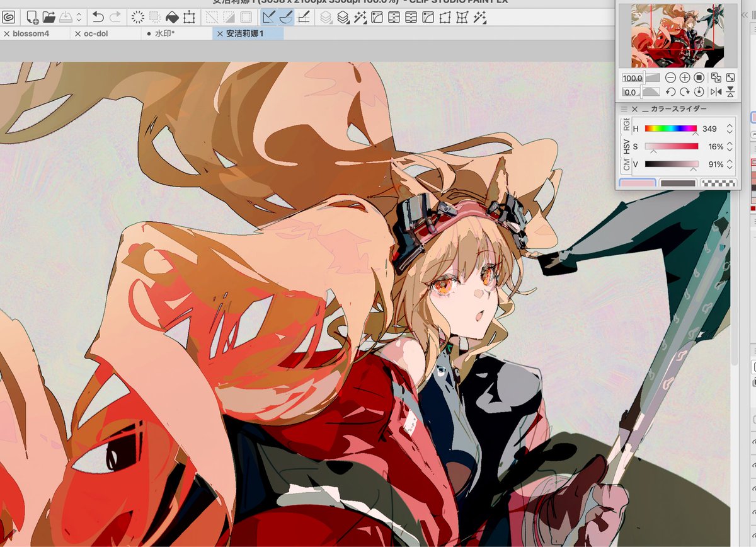Reset canvas rotation in Navigator
756x547 pixels.
699,92
